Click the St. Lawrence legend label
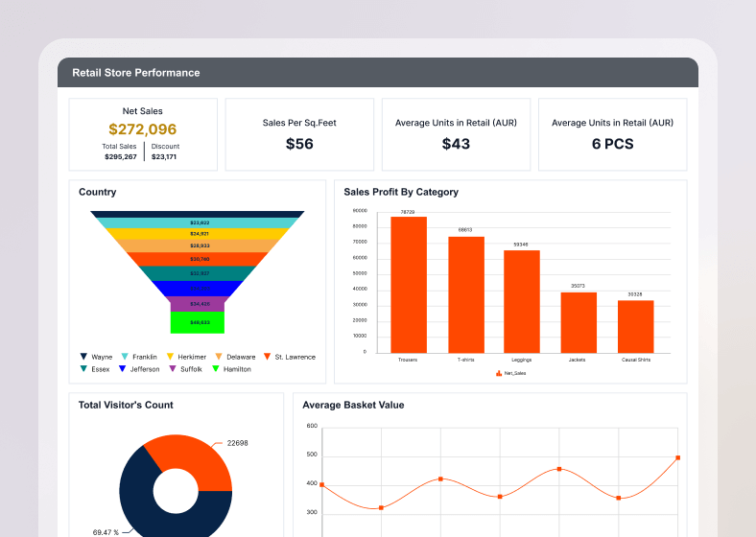 (x=295, y=357)
